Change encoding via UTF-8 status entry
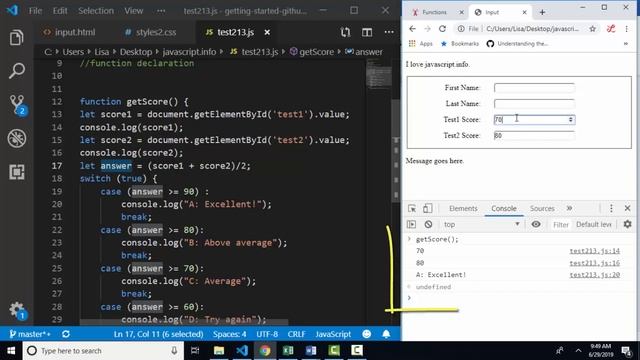This screenshot has height=360, width=640. coord(267,334)
